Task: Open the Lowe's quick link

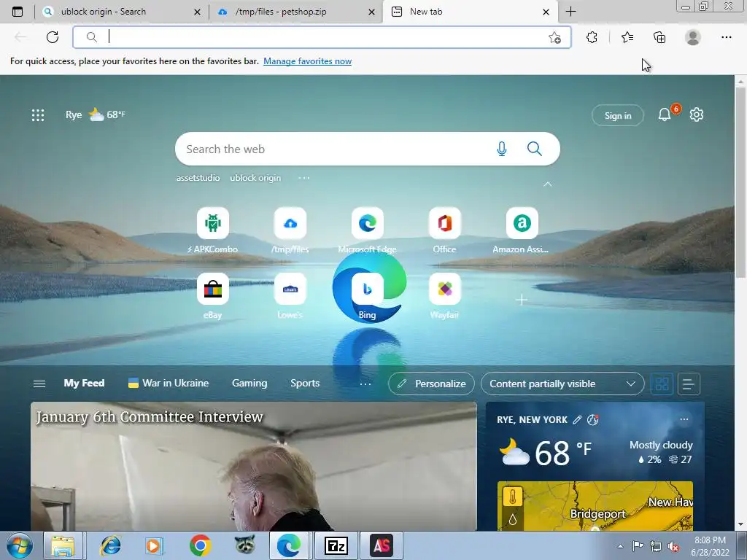Action: (290, 296)
